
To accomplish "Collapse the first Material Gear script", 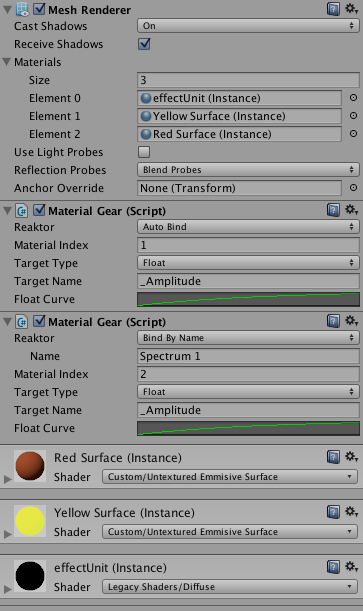I will [7, 211].
